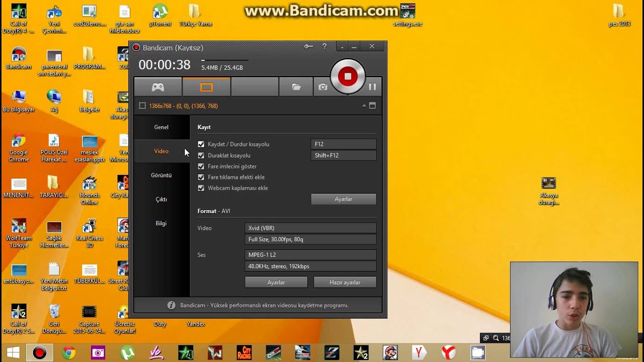Open the purple camera app in taskbar

(98, 352)
